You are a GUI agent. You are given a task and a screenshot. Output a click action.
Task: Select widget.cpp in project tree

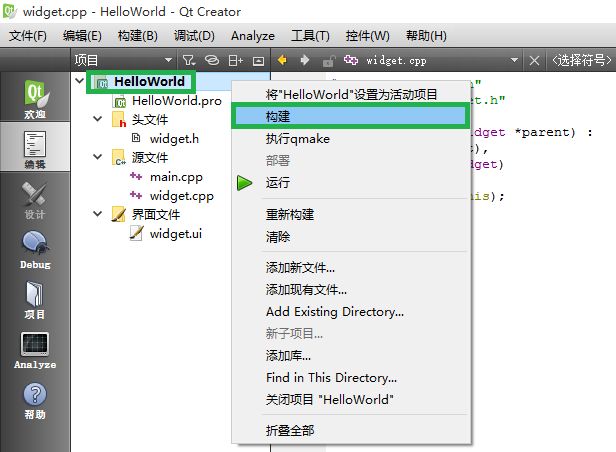(182, 196)
